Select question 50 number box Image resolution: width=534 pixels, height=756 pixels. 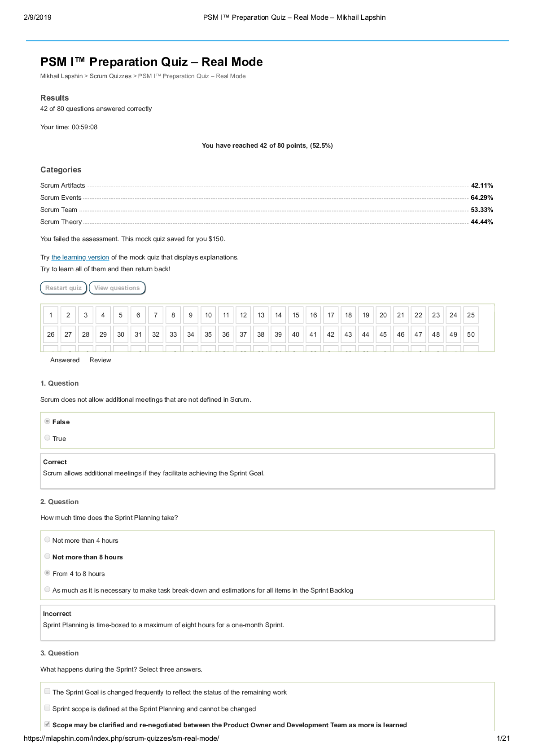pyautogui.click(x=471, y=334)
